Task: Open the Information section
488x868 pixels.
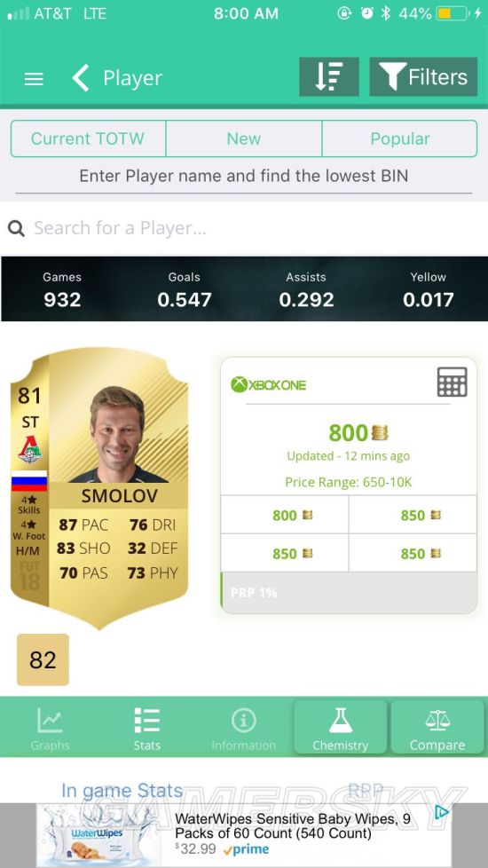Action: [x=243, y=728]
